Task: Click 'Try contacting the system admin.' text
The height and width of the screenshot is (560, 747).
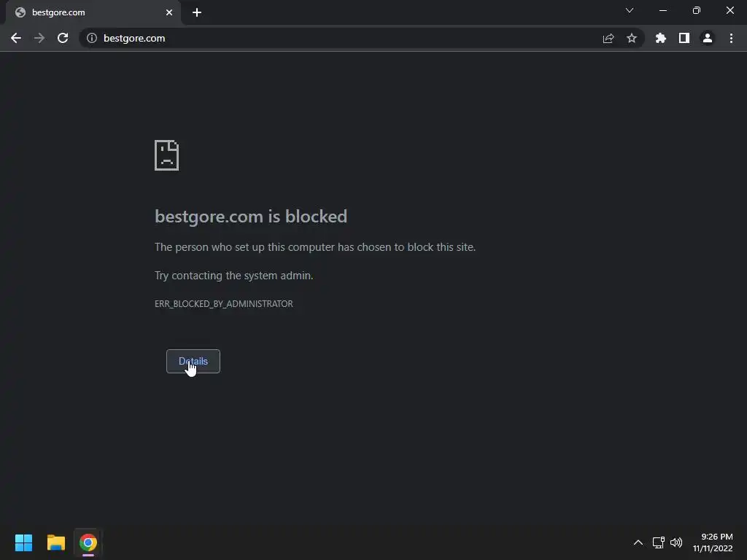Action: [234, 276]
